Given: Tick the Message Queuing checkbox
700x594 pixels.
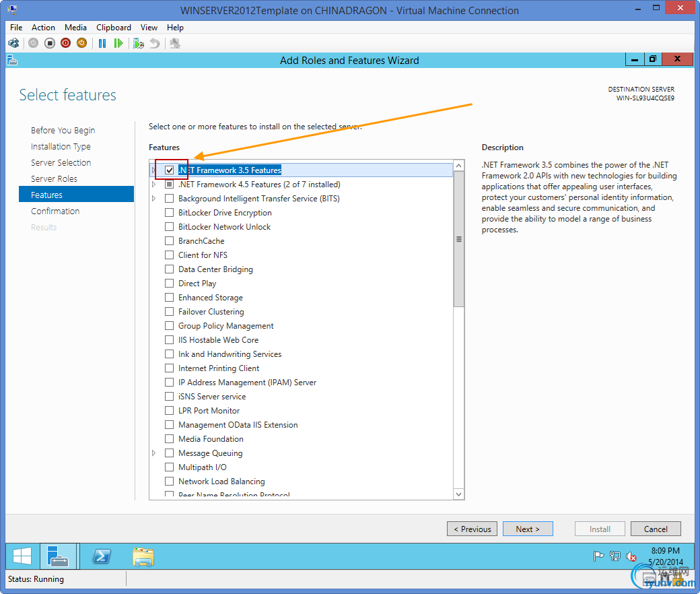Looking at the screenshot, I should click(x=169, y=453).
